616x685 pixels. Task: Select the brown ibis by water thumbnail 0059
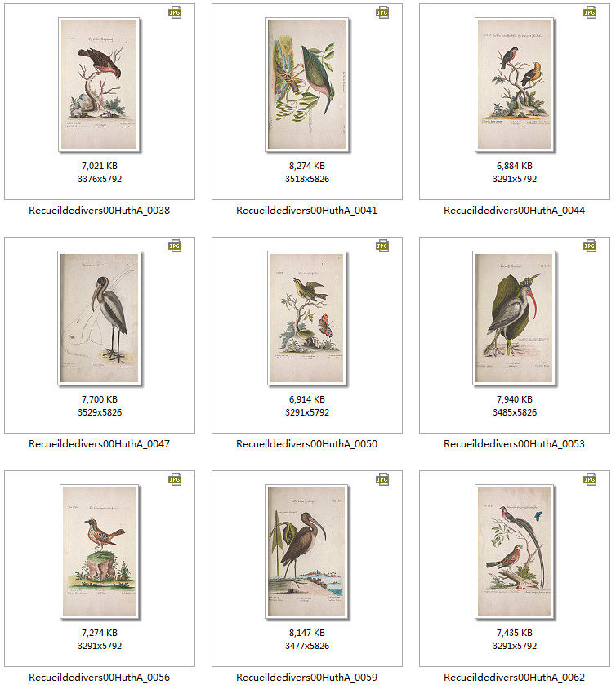point(307,552)
